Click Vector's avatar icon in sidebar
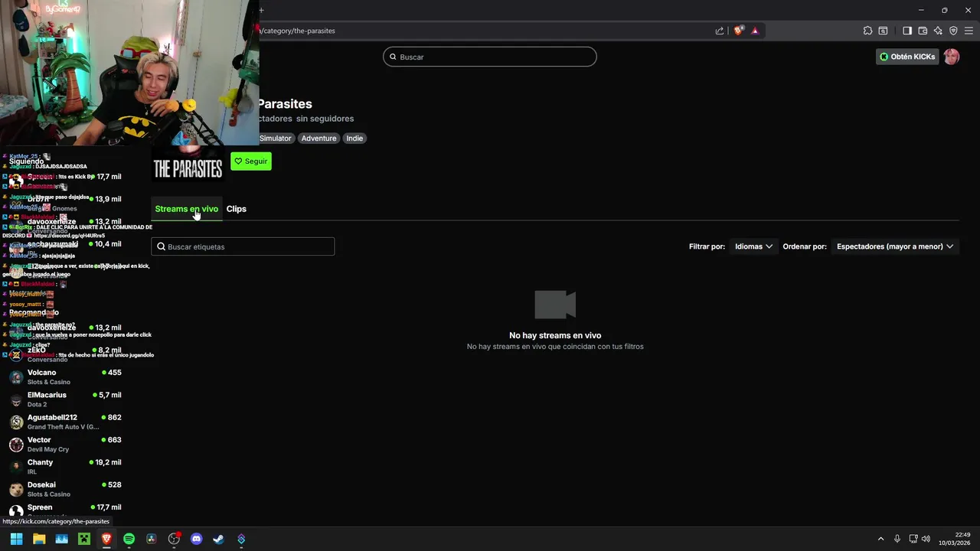This screenshot has width=980, height=551. click(16, 445)
